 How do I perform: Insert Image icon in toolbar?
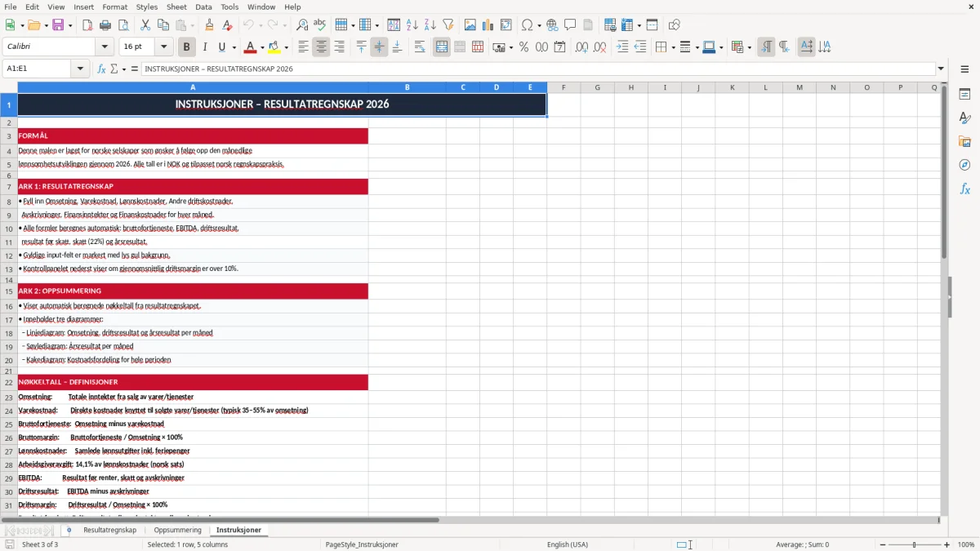point(470,25)
